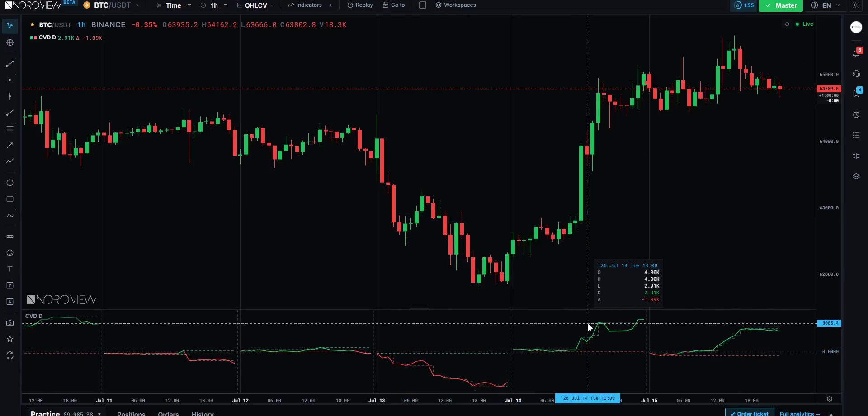The width and height of the screenshot is (868, 416).
Task: Start chart Replay mode
Action: (360, 5)
